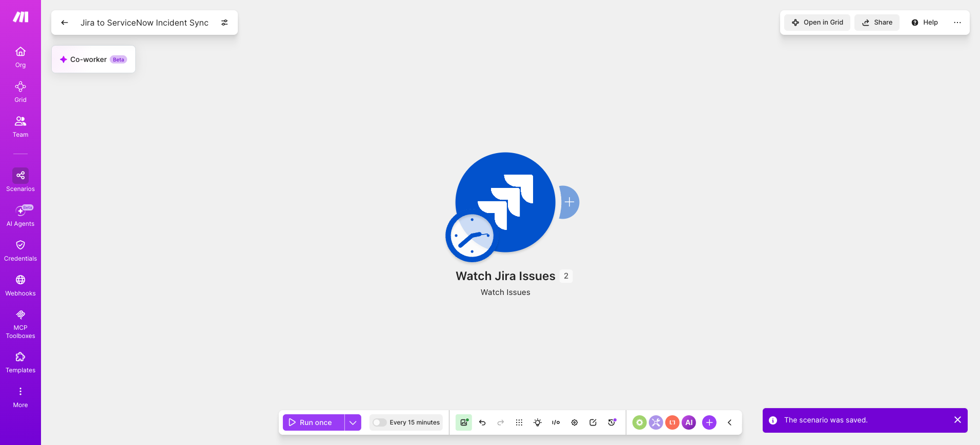980x445 pixels.
Task: Click Open in Grid button
Action: tap(817, 23)
